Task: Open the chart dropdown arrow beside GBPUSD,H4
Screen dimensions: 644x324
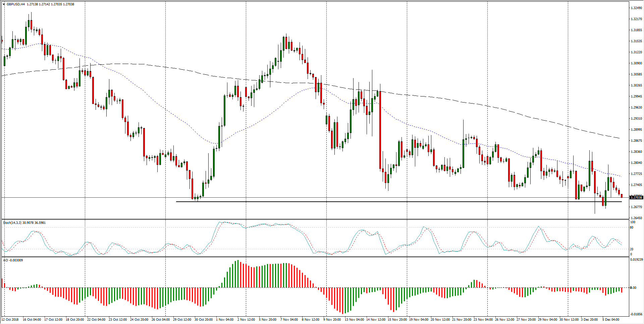Action: tap(4, 4)
